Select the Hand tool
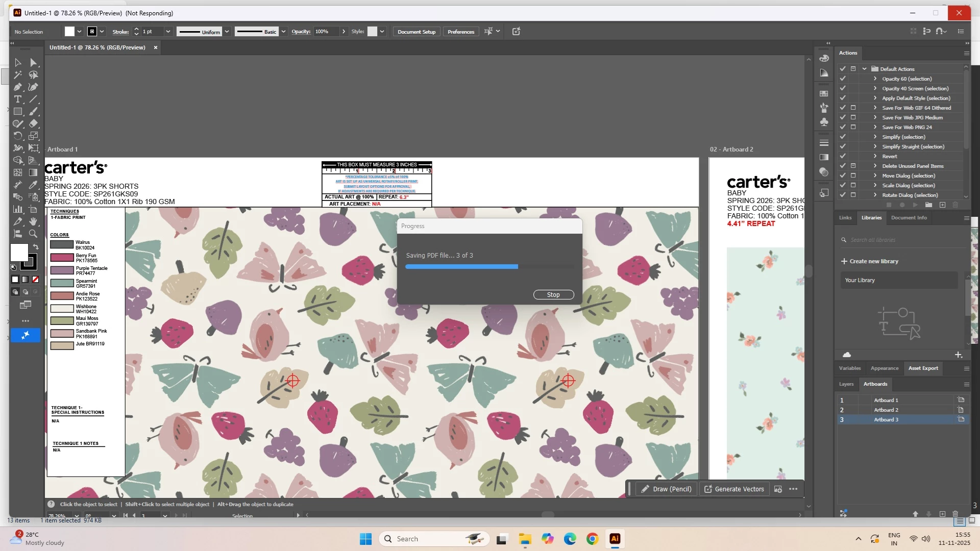The width and height of the screenshot is (980, 551). coord(33,222)
